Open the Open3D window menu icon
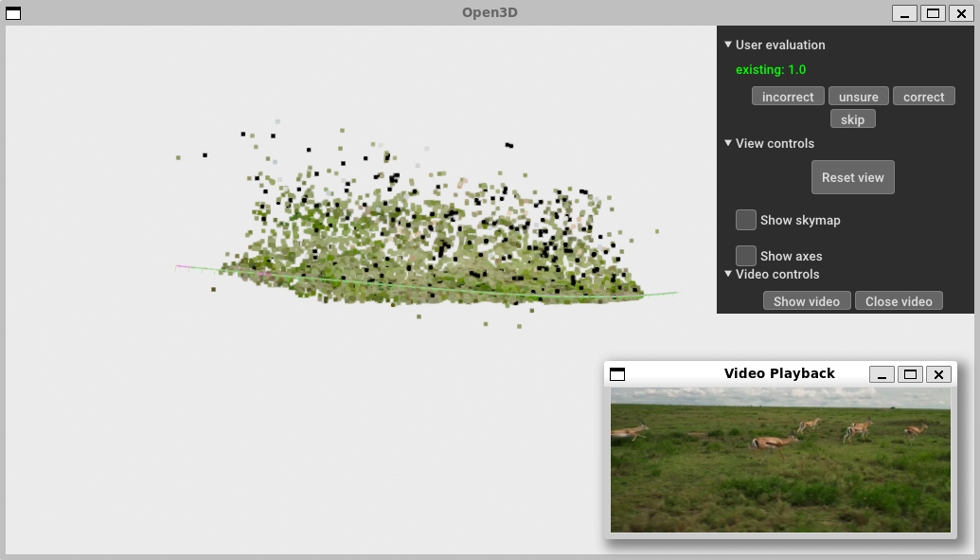This screenshot has height=560, width=980. 13,13
